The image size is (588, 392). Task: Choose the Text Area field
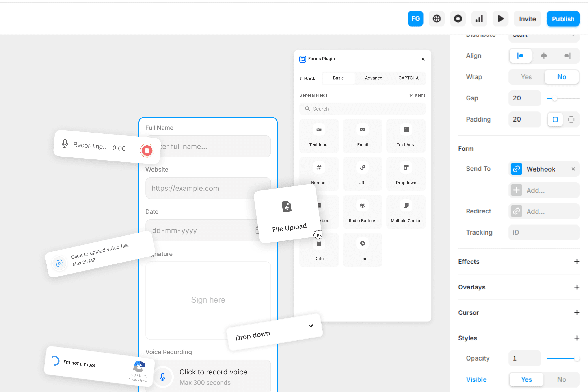coord(406,136)
